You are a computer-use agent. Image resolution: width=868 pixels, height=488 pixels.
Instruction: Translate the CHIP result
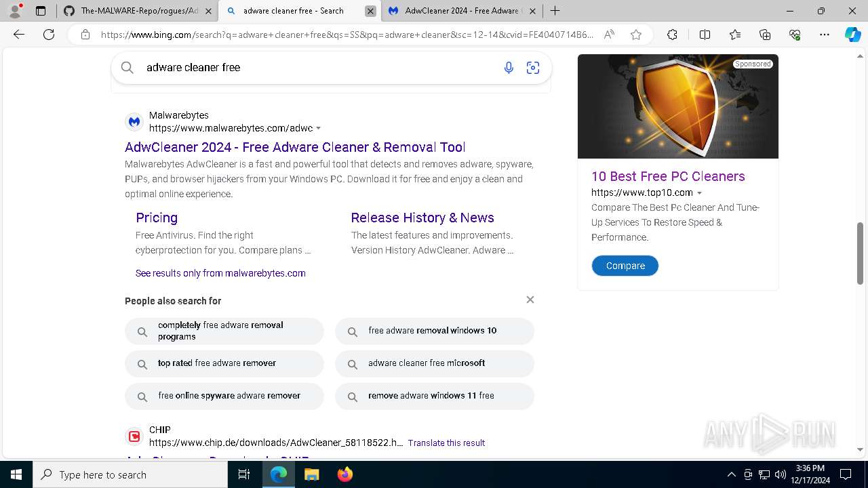[446, 443]
